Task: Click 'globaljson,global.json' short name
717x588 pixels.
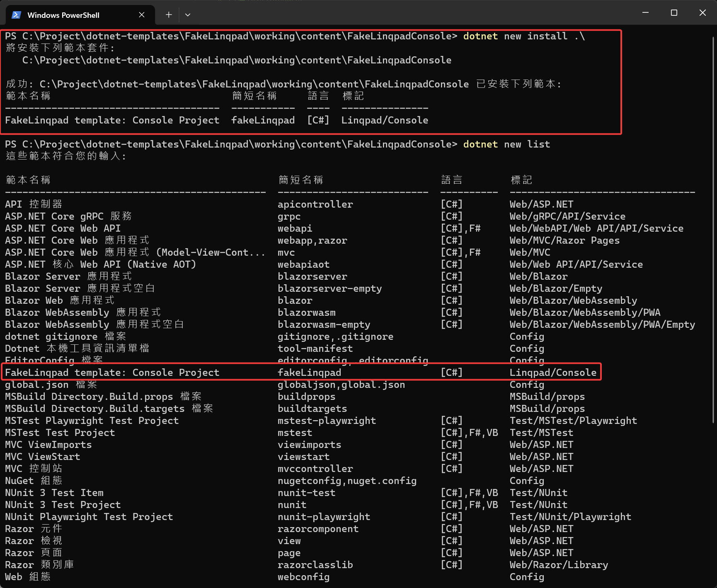Action: [x=341, y=385]
